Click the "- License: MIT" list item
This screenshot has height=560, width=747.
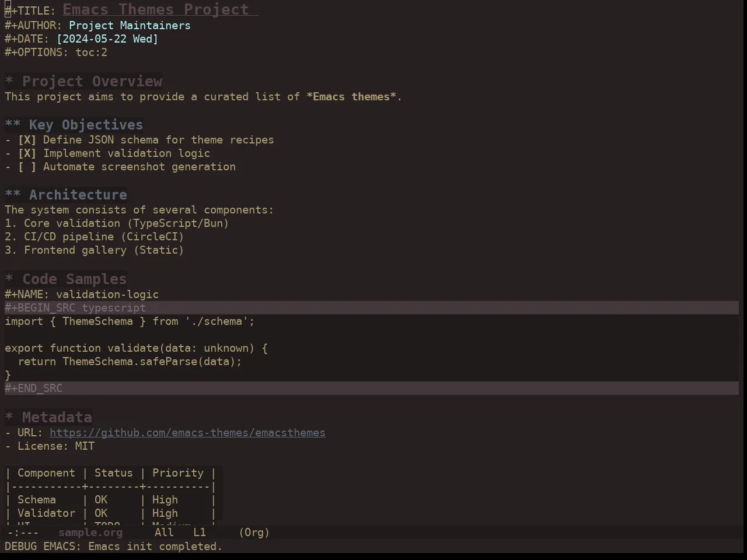coord(50,446)
